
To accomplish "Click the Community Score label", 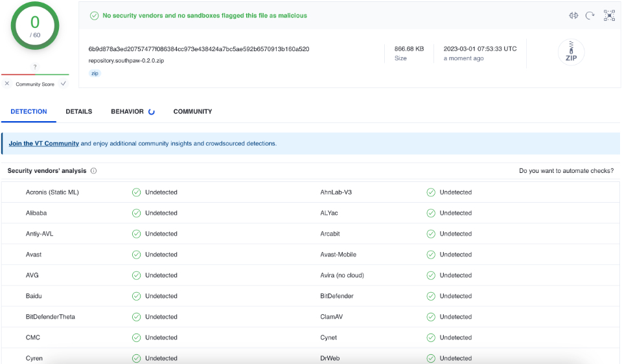I will click(35, 84).
